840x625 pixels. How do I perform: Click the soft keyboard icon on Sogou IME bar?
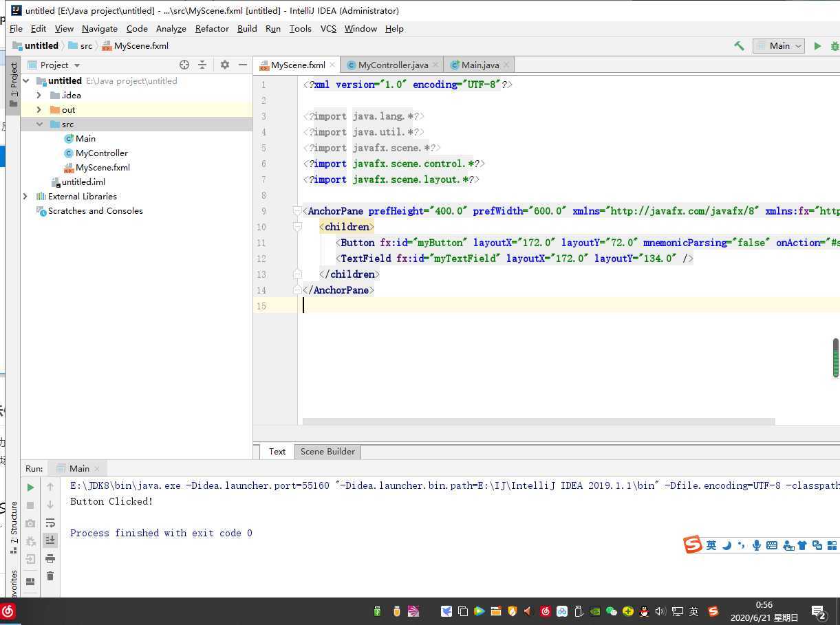(772, 545)
